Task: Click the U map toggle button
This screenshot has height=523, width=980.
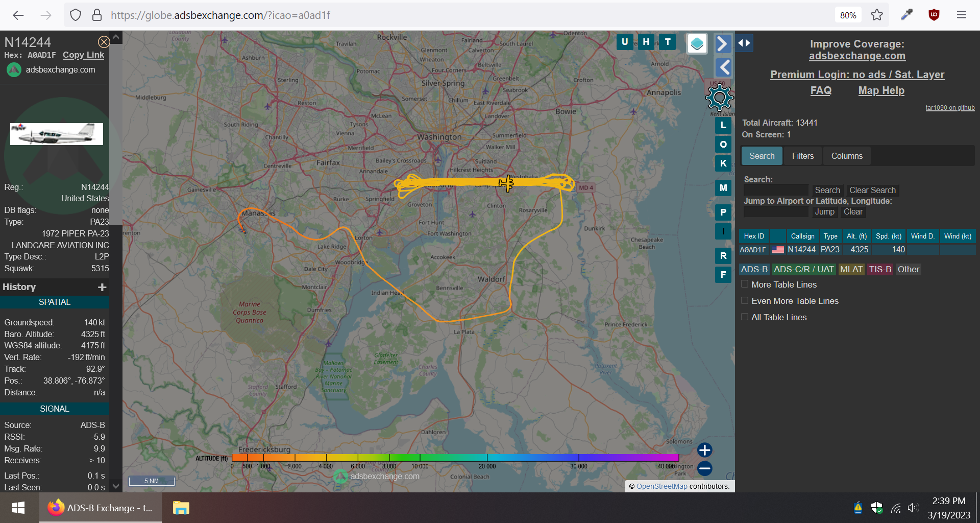Action: (x=625, y=42)
